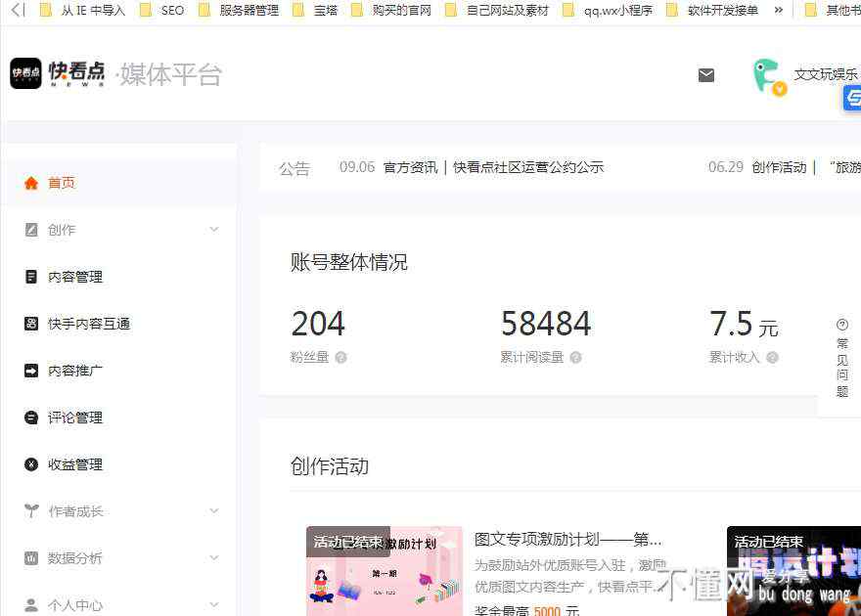The width and height of the screenshot is (861, 616).
Task: Open the qq.wx小程序 bookmark folder
Action: (x=608, y=10)
